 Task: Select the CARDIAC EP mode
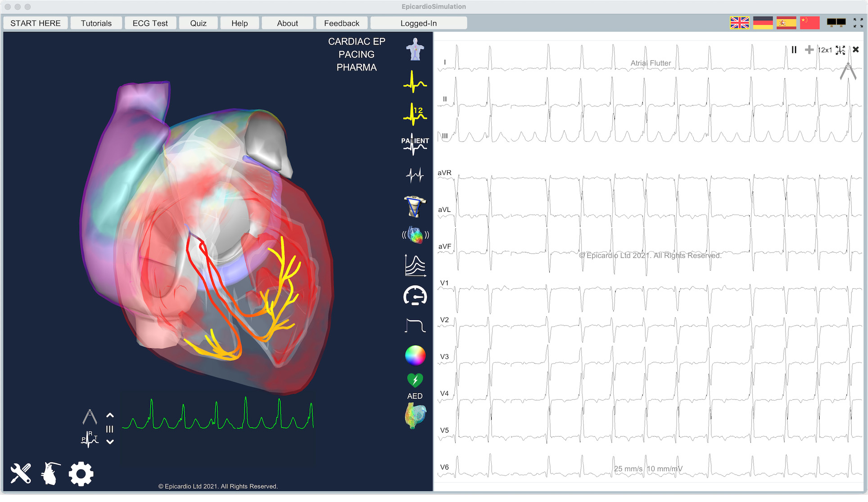[x=357, y=41]
